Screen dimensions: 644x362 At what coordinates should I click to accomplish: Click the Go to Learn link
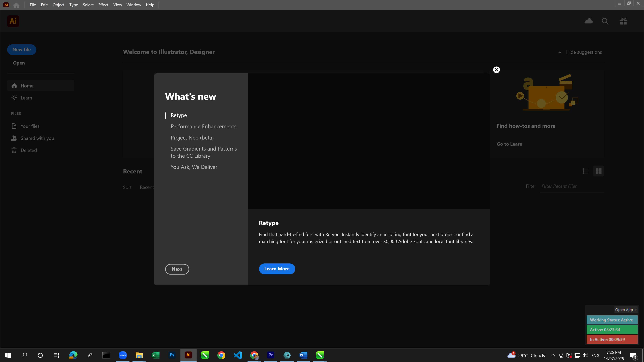pyautogui.click(x=509, y=144)
